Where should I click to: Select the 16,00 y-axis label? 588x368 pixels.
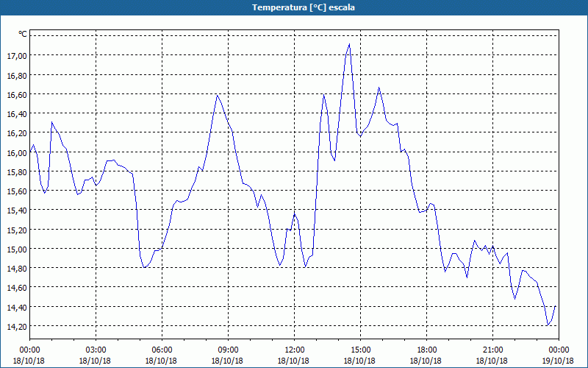pos(17,153)
